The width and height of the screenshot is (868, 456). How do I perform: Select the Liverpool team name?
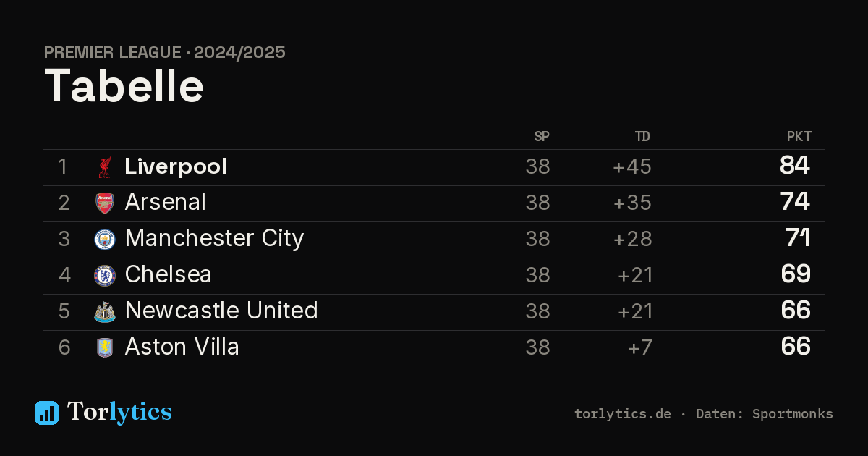click(x=176, y=166)
